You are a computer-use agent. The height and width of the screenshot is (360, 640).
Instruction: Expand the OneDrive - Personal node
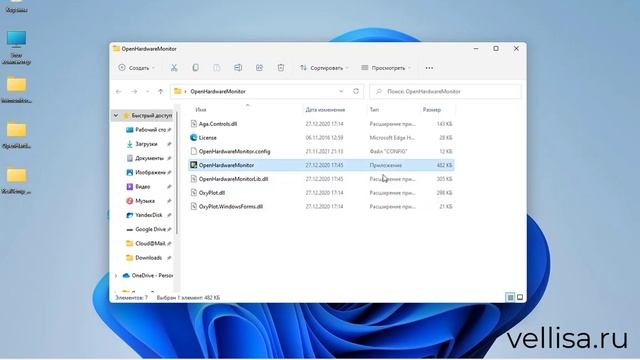pos(116,276)
